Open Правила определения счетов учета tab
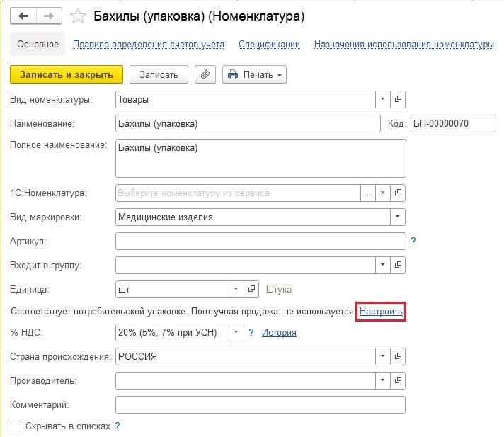 coord(149,44)
